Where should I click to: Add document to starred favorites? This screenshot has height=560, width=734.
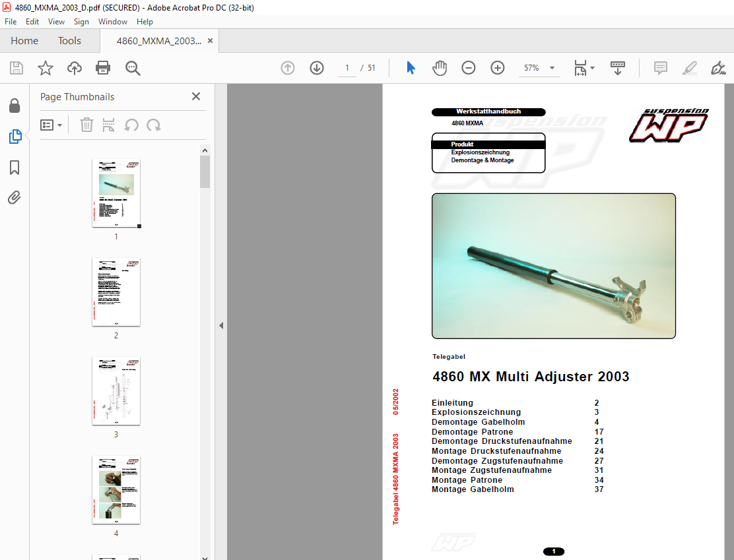[46, 69]
